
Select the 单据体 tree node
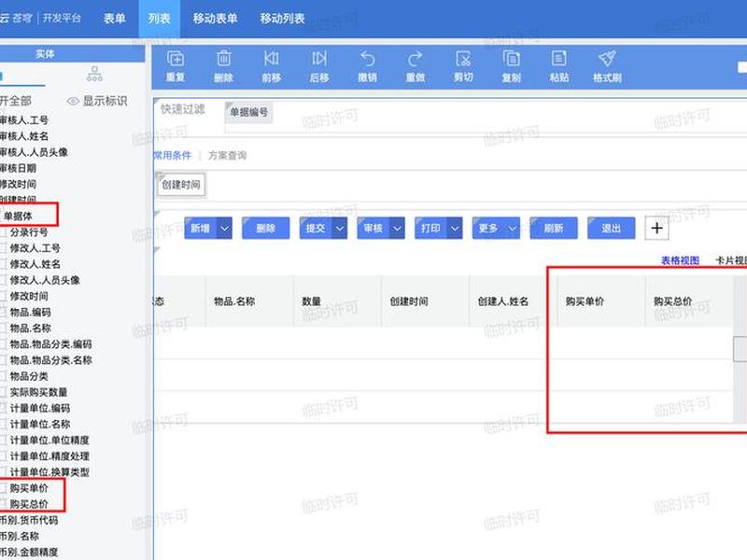point(18,217)
